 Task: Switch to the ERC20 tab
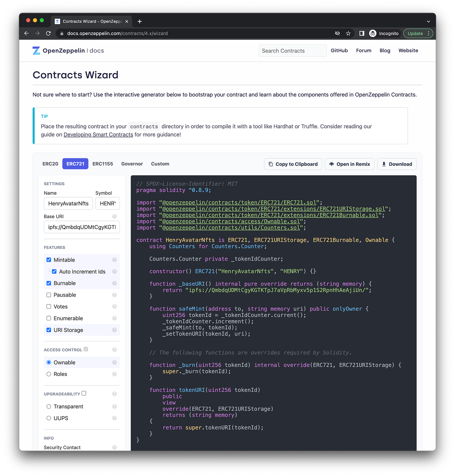click(x=50, y=164)
